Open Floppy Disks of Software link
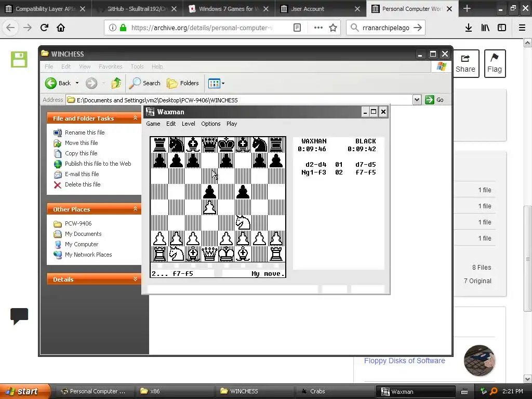The height and width of the screenshot is (399, 532). pos(404,361)
